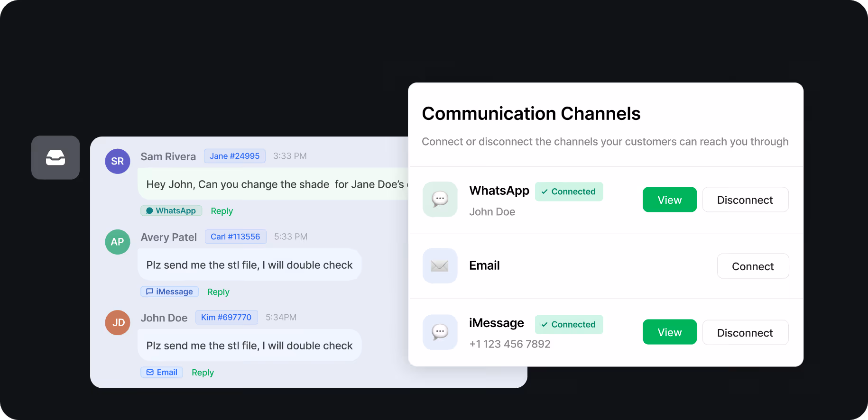Click John Doe's JD avatar
868x420 pixels.
pyautogui.click(x=118, y=322)
